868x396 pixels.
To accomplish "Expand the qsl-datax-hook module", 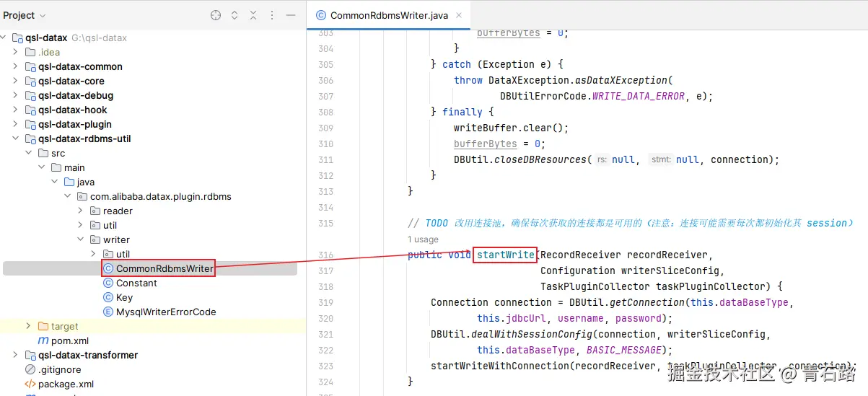I will point(16,110).
